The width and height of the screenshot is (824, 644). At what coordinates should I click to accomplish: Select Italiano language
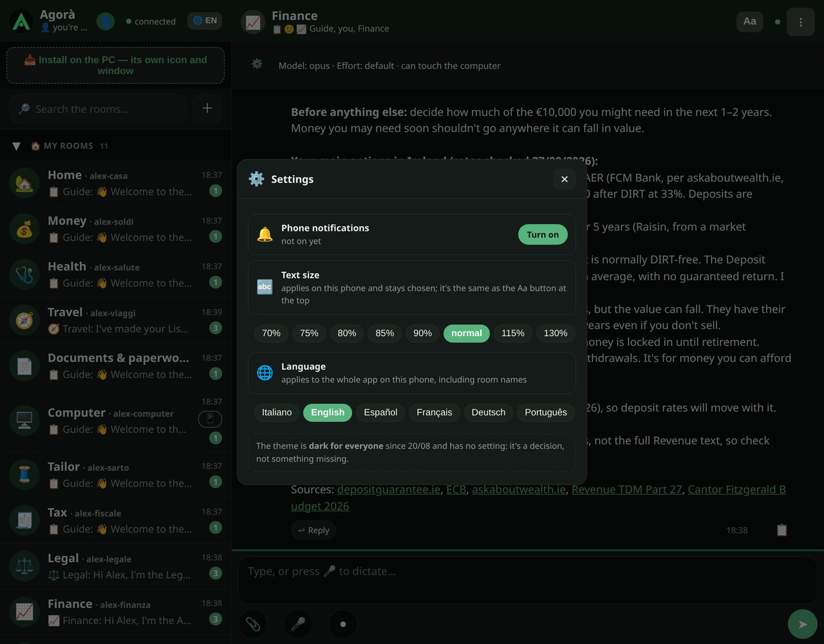277,412
